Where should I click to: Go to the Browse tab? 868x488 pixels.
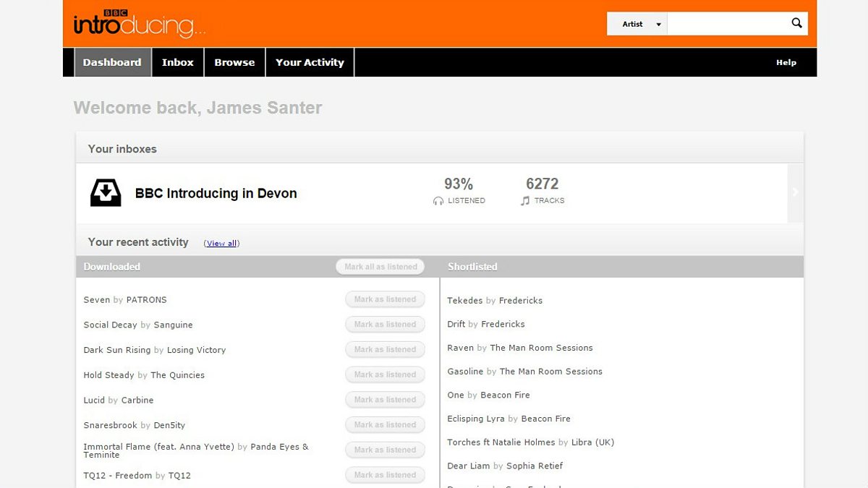pos(234,62)
